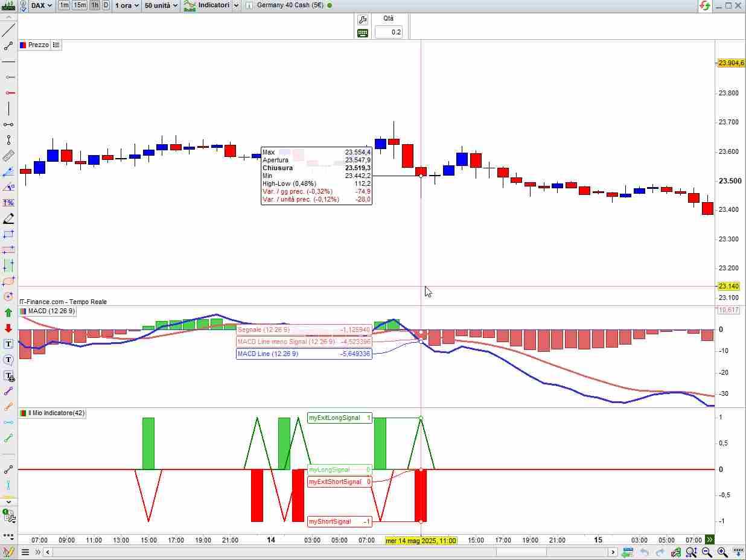Viewport: 746px width, 560px height.
Task: Select the vertical line tool
Action: 8,109
